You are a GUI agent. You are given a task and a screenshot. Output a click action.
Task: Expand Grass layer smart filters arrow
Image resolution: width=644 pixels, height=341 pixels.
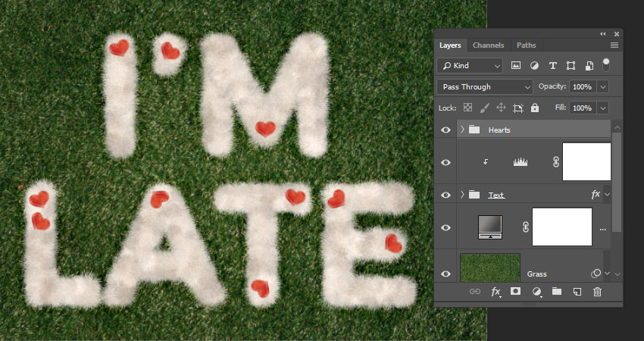(x=607, y=274)
